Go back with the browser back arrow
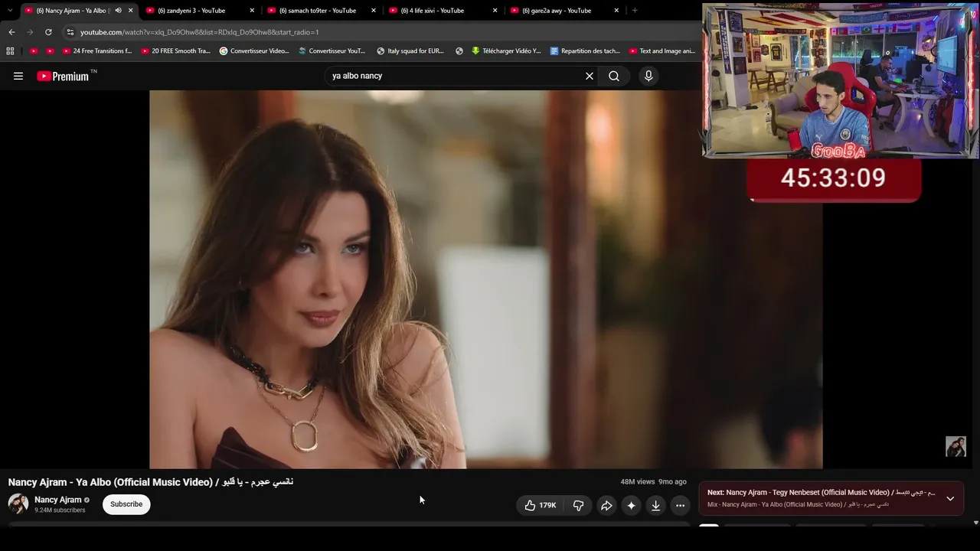Screen dimensions: 980x551 (11, 32)
